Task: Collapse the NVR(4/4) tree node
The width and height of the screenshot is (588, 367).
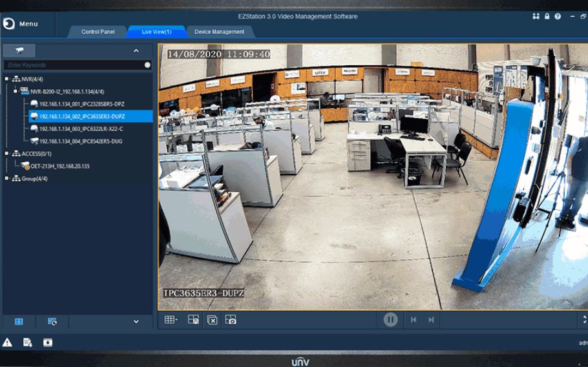Action: [x=7, y=79]
